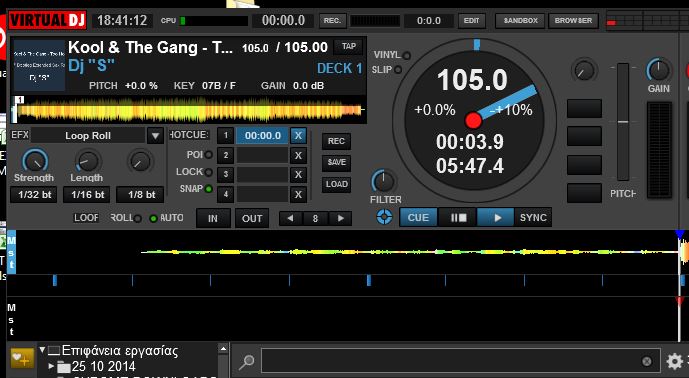This screenshot has height=378, width=689.
Task: Collapse the Επιφάνεια εργασίας tree node
Action: point(43,350)
